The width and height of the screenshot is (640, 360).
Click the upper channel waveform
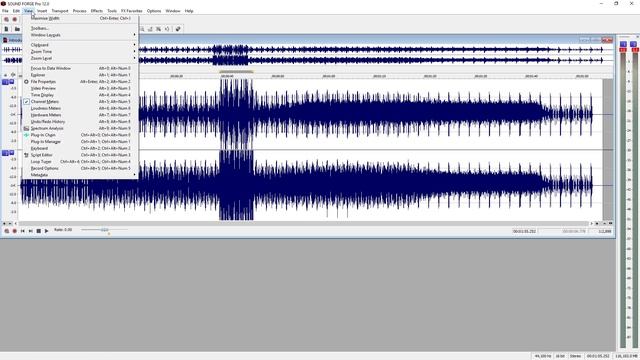coord(312,114)
